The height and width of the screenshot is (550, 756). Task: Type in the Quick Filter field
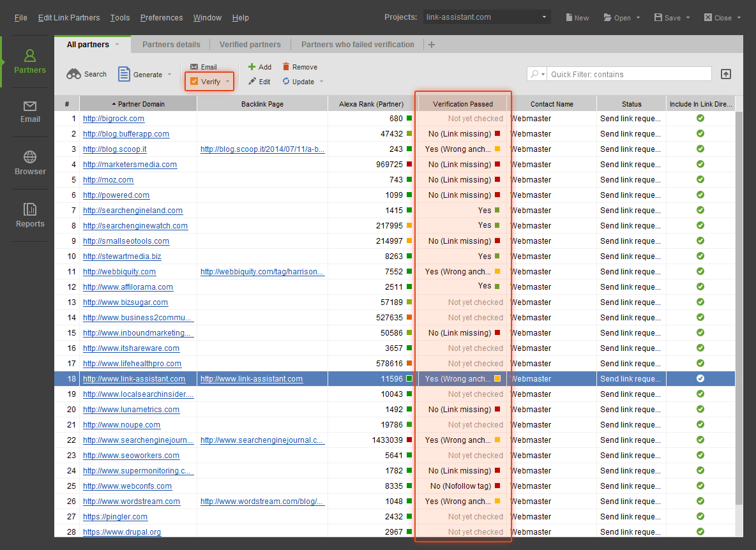pyautogui.click(x=630, y=74)
